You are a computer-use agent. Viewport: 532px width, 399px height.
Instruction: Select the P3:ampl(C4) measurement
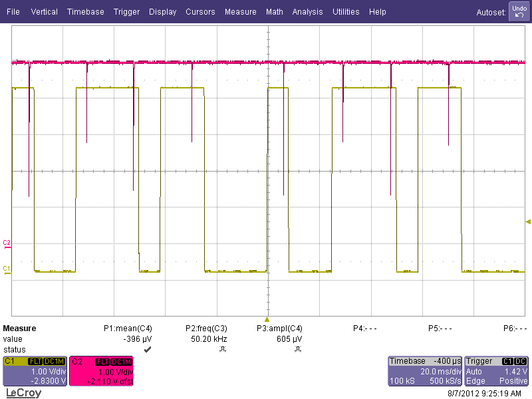point(279,329)
